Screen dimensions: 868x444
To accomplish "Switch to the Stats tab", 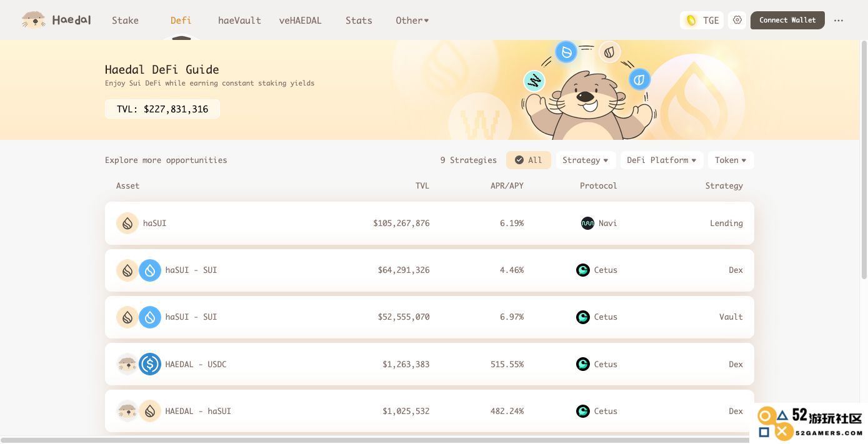I will coord(359,20).
